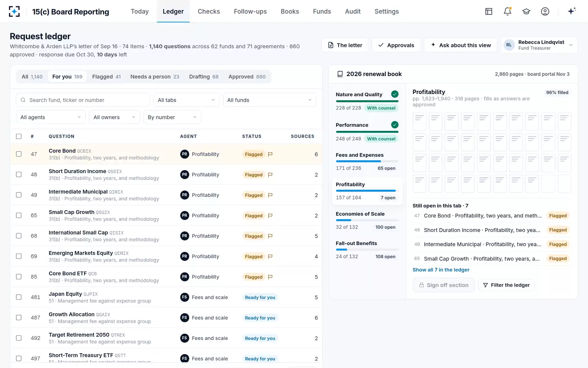
Task: Open the notifications bell
Action: tap(508, 11)
